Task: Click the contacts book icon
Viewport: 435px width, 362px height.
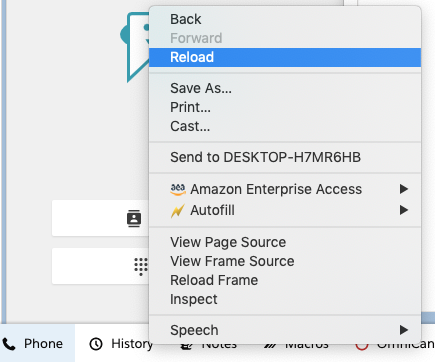Action: coord(134,218)
